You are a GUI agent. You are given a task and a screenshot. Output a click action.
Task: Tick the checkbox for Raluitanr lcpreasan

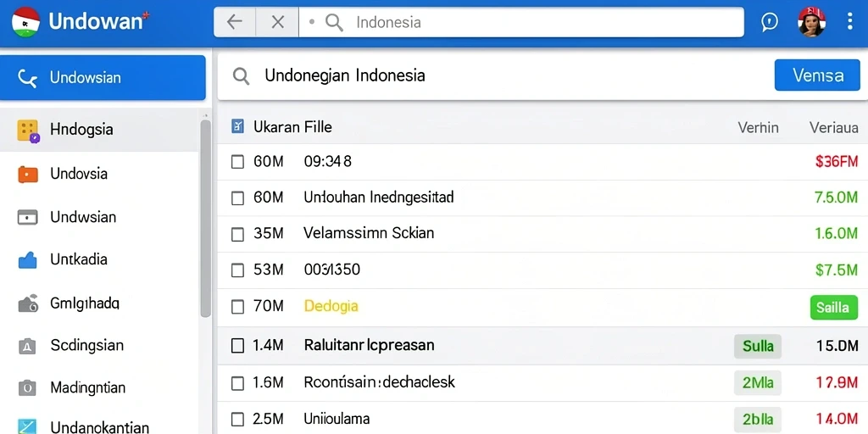[x=237, y=346]
